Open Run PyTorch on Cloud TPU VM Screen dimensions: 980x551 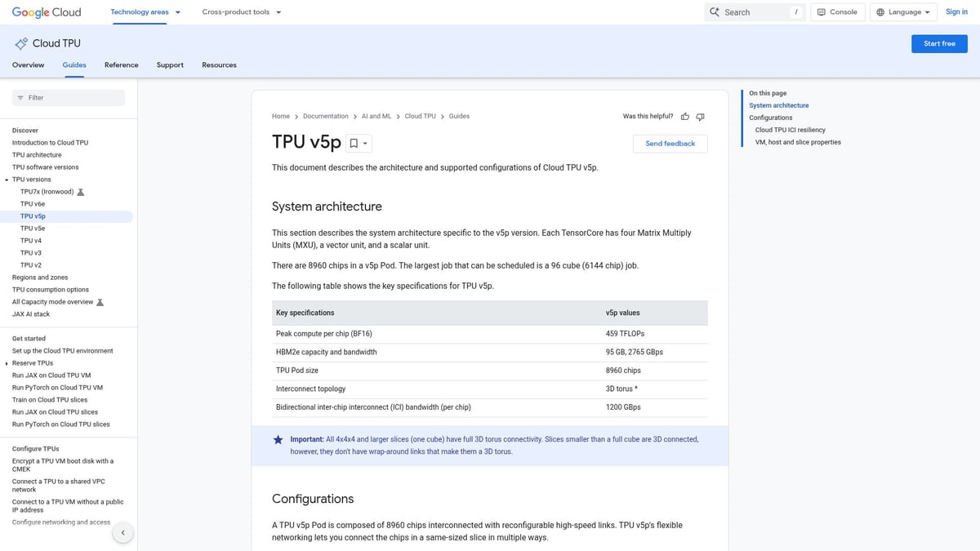(x=57, y=388)
